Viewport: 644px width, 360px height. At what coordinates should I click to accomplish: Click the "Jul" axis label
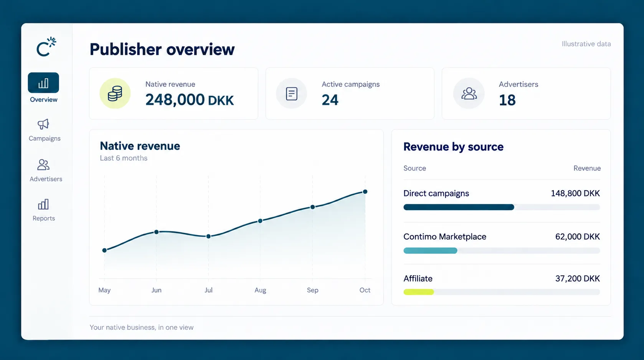coord(208,290)
